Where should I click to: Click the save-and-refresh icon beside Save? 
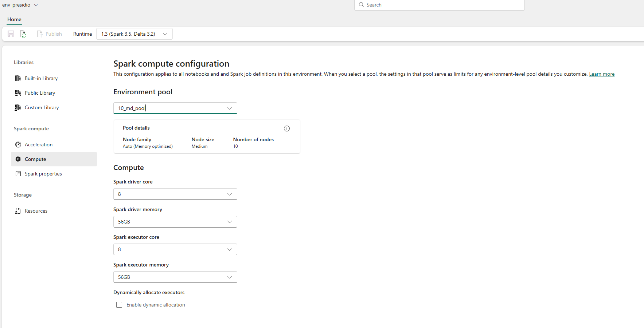[x=23, y=34]
